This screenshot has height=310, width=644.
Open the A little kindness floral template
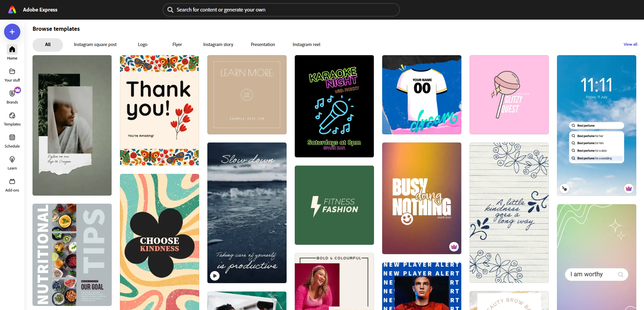(509, 213)
